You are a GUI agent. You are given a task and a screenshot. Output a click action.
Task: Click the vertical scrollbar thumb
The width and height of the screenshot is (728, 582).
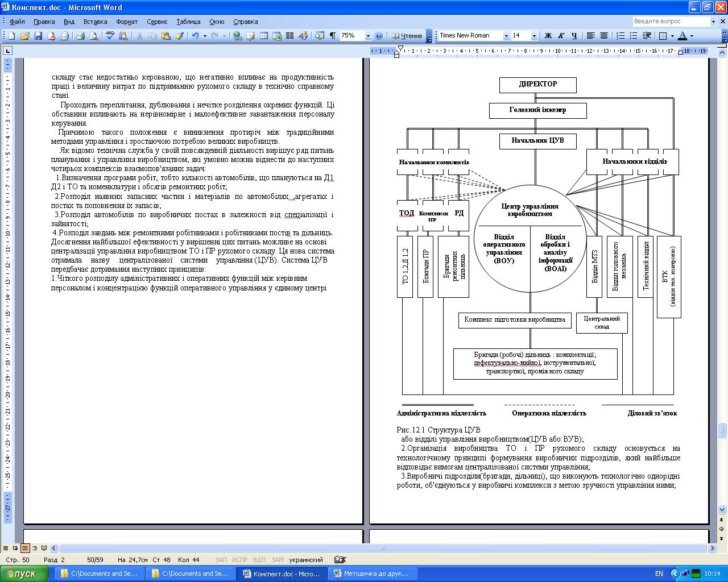click(722, 430)
